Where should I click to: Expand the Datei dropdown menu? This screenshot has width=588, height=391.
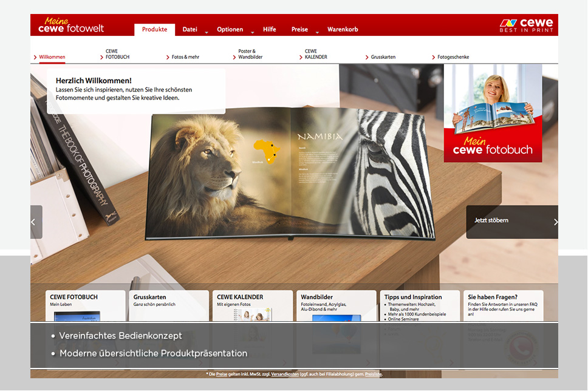206,32
